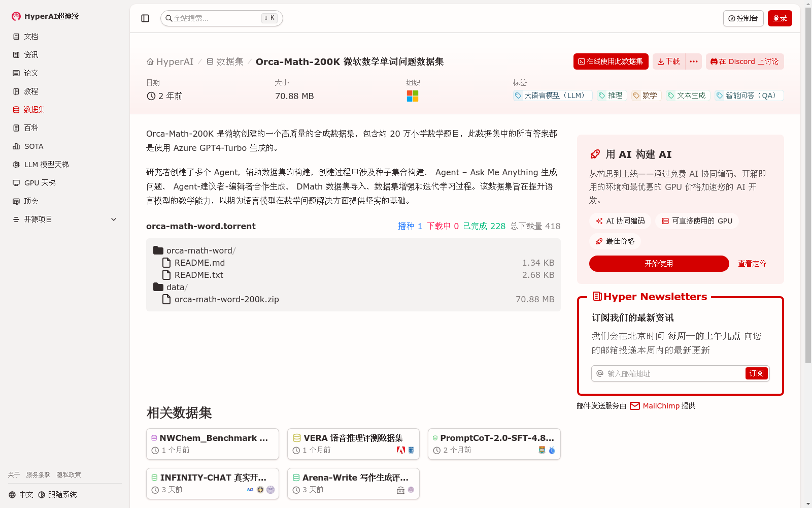812x508 pixels.
Task: Click the data folder icon
Action: 158,287
